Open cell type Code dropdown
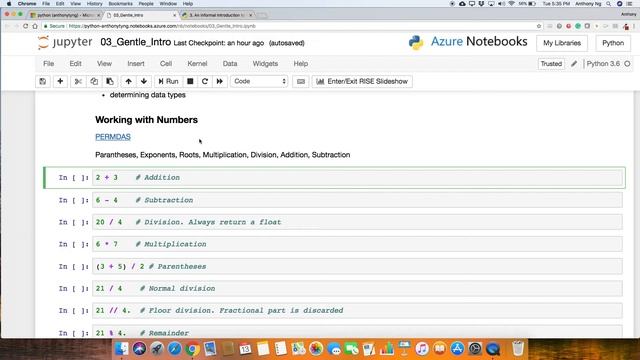 [259, 81]
